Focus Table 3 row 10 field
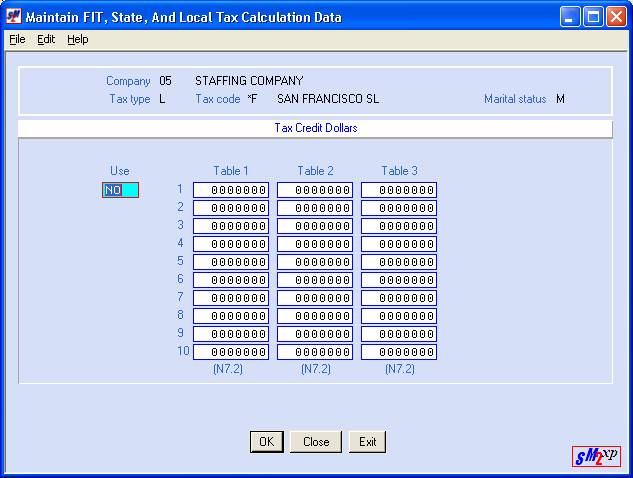633x478 pixels. tap(399, 352)
